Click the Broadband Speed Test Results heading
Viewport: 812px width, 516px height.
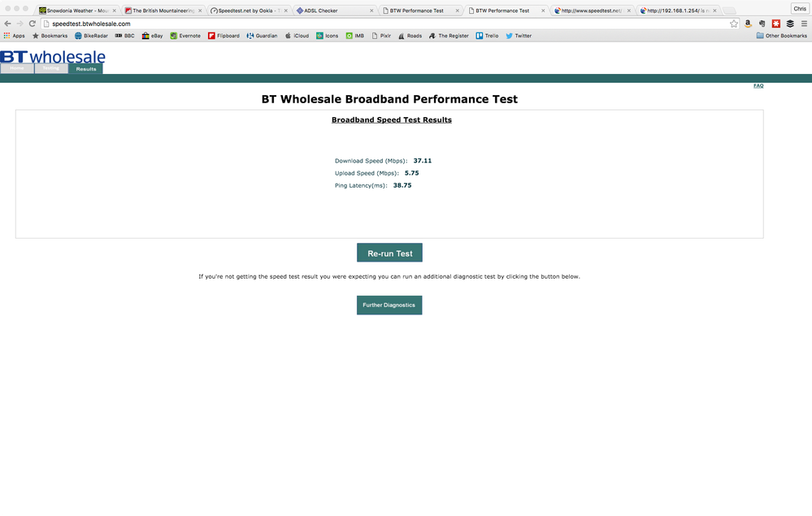point(392,120)
